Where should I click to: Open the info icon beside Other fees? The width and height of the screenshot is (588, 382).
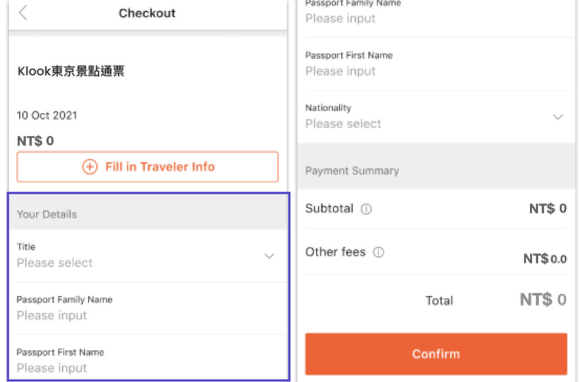click(x=379, y=253)
